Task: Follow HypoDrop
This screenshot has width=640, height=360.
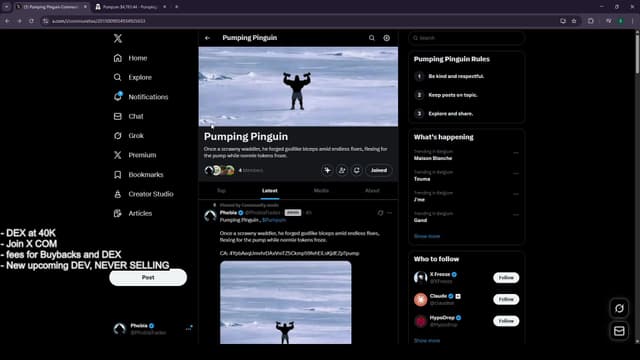Action: (506, 321)
